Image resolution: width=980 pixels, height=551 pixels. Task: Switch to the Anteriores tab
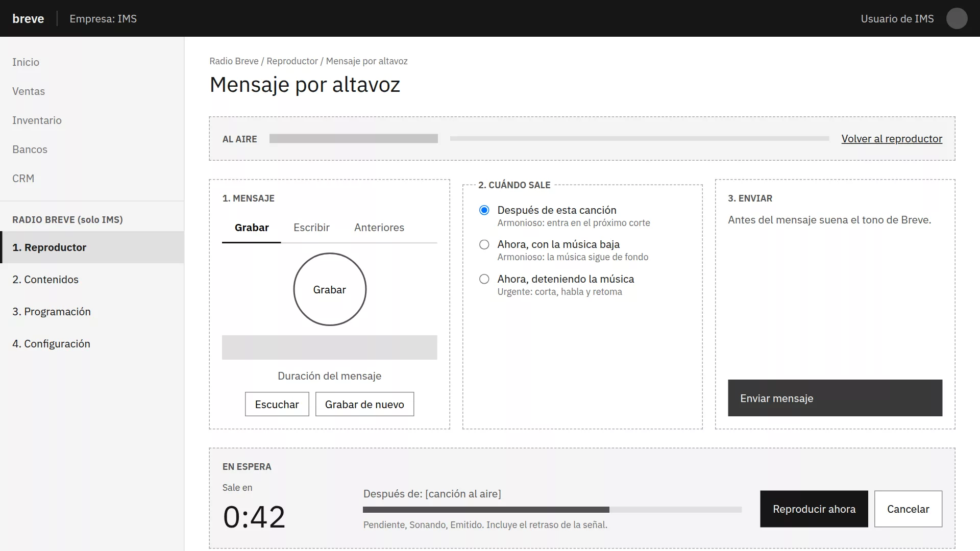pos(379,228)
